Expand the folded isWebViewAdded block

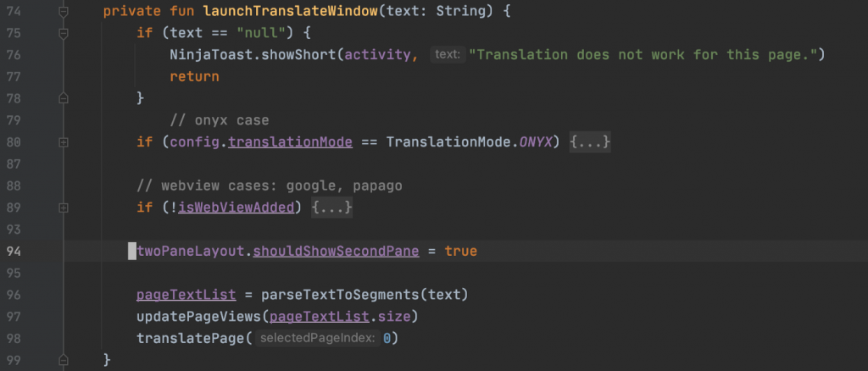click(x=64, y=208)
